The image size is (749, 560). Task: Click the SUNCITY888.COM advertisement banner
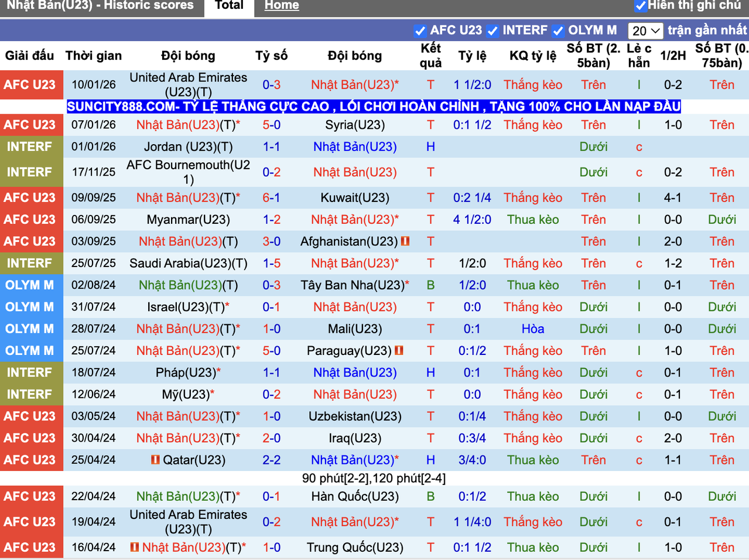pyautogui.click(x=374, y=107)
